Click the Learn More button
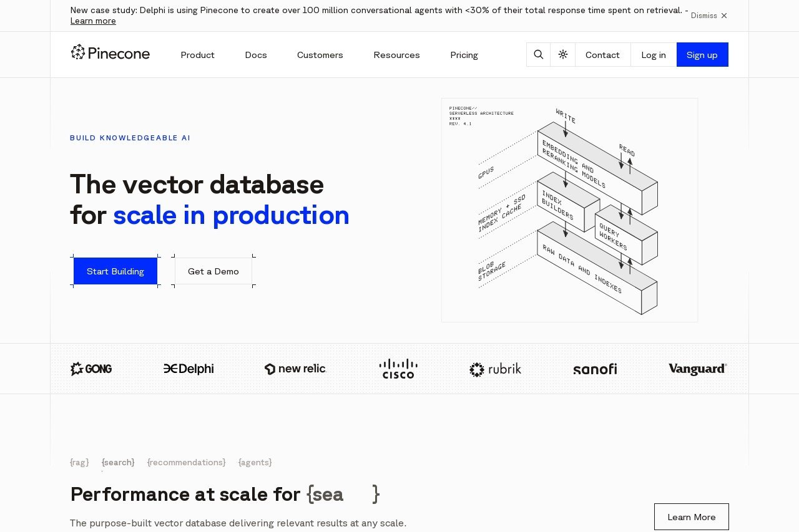 pyautogui.click(x=692, y=517)
